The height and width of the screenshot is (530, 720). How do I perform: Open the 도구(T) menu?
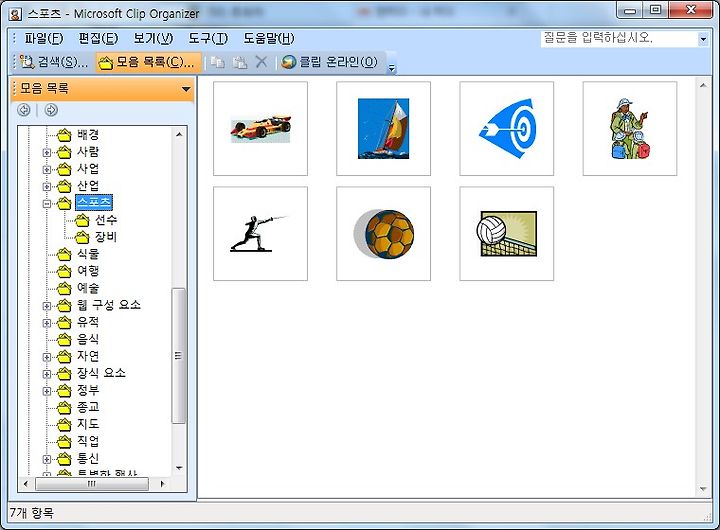(208, 39)
